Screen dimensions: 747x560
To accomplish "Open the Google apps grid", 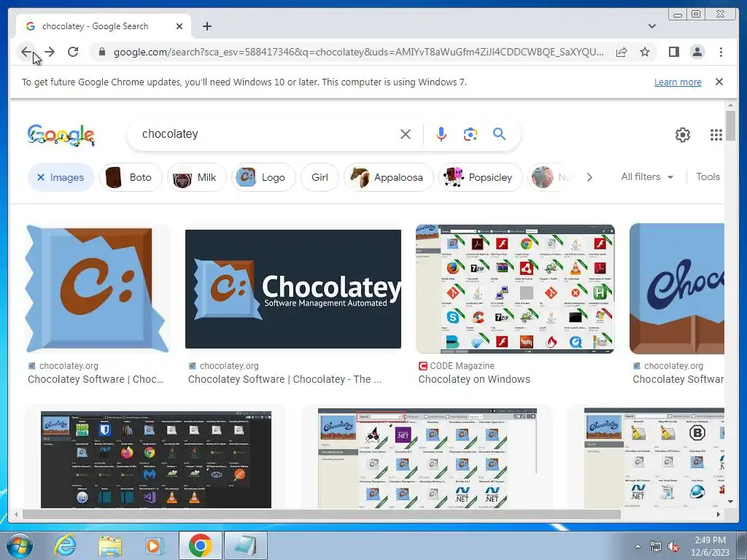I will point(716,135).
